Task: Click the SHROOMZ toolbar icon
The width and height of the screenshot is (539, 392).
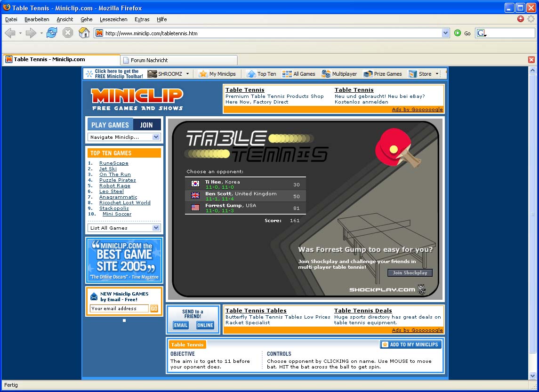Action: 152,74
